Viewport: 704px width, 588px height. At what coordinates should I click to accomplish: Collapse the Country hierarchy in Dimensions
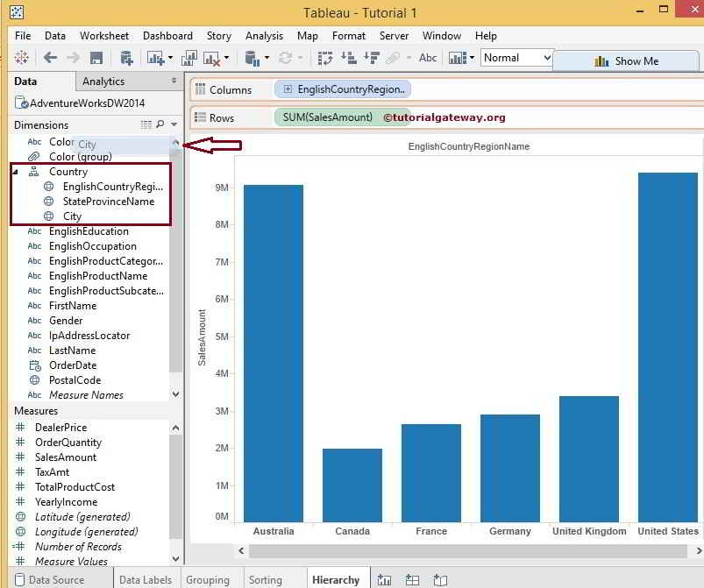click(x=16, y=172)
